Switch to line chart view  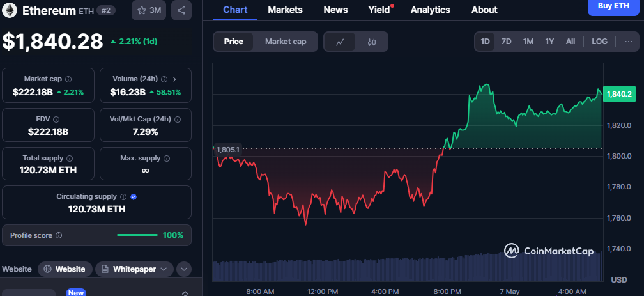click(340, 42)
